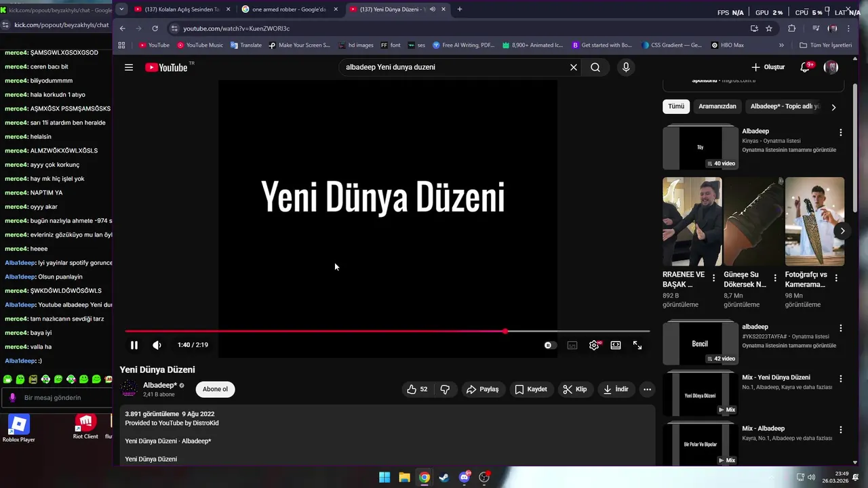Open options for the Güneşe Su Dökersek short
This screenshot has width=868, height=488.
775,278
